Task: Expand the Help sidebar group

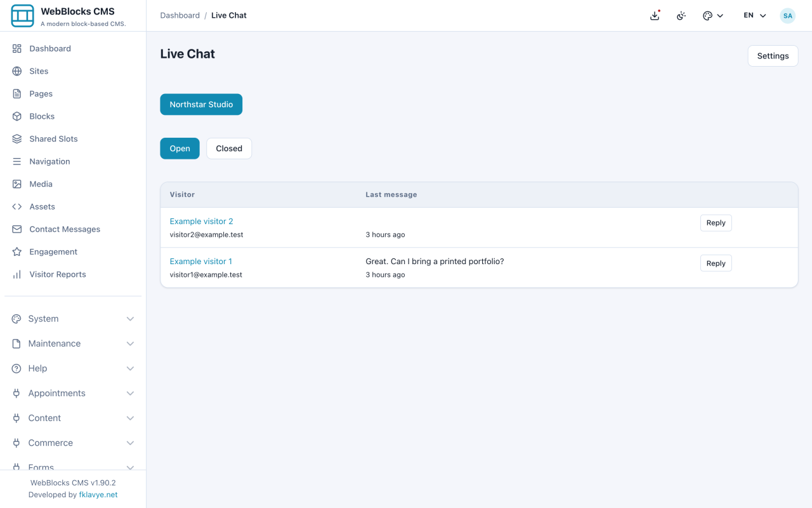Action: point(73,368)
